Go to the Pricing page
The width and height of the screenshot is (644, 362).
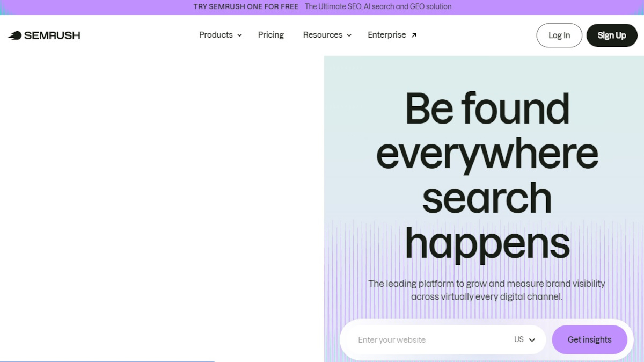pos(271,35)
